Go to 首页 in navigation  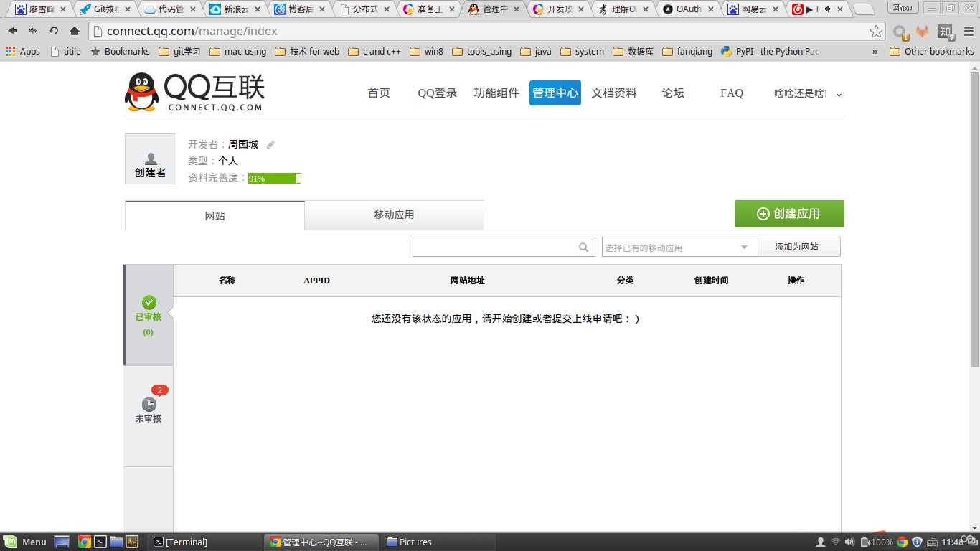tap(379, 93)
